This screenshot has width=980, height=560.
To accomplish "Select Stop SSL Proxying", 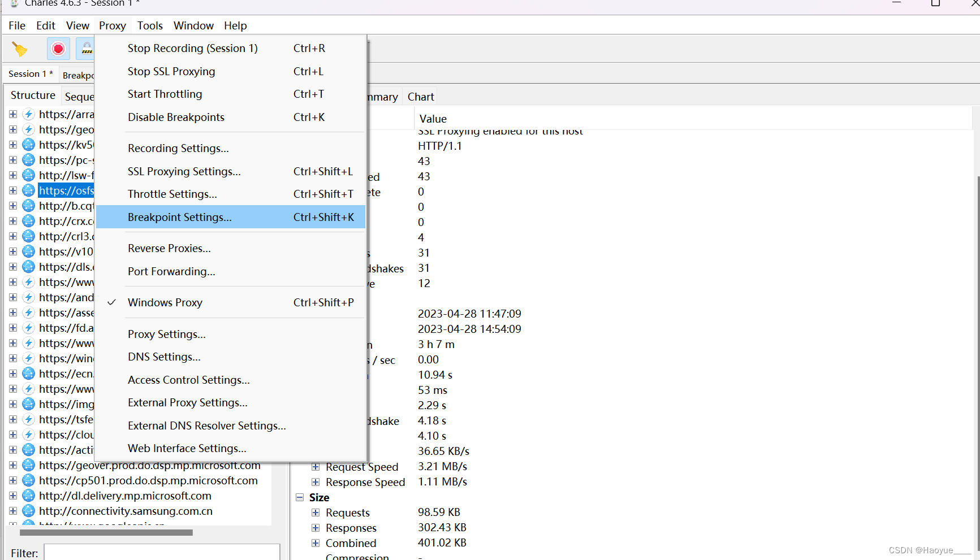I will tap(231, 71).
